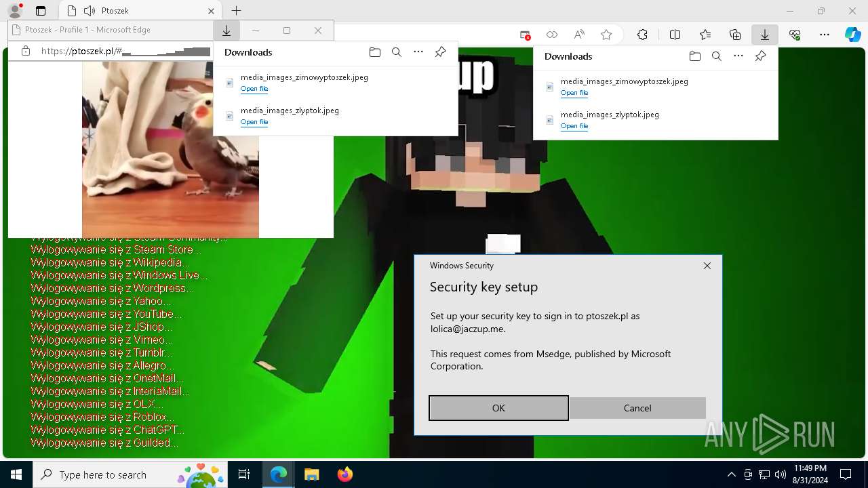
Task: Add page to favorites star icon
Action: 606,35
